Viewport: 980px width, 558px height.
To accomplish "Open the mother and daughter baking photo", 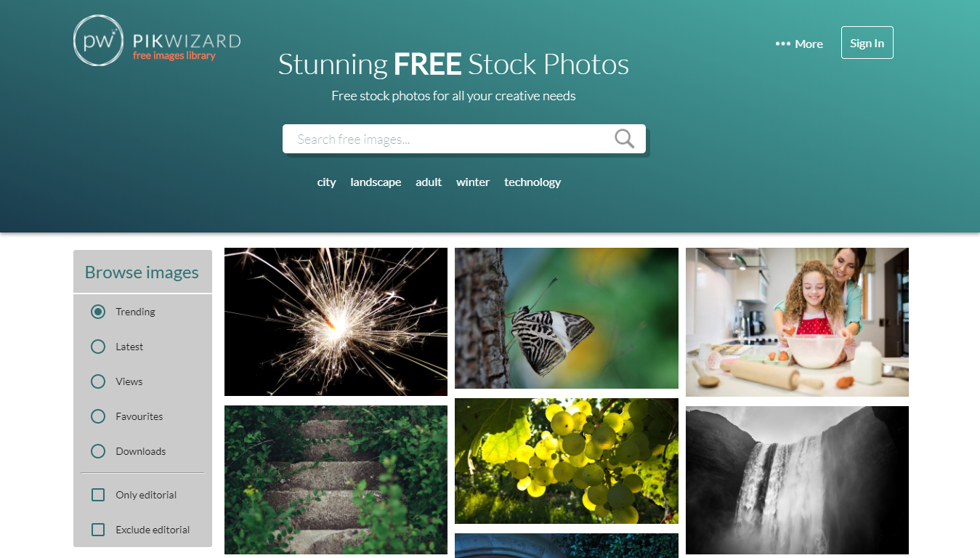I will click(x=797, y=322).
